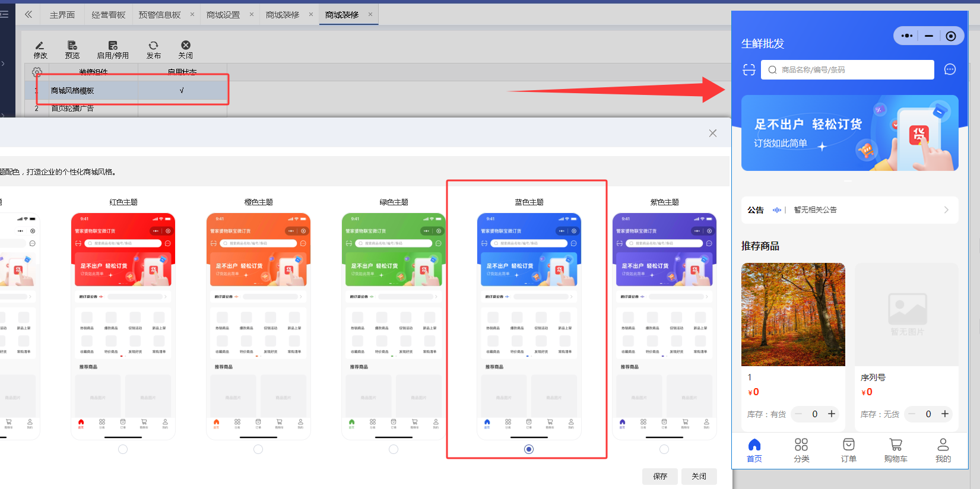Viewport: 980px width, 489px height.
Task: Click the scan icon beside search box
Action: pyautogui.click(x=749, y=70)
